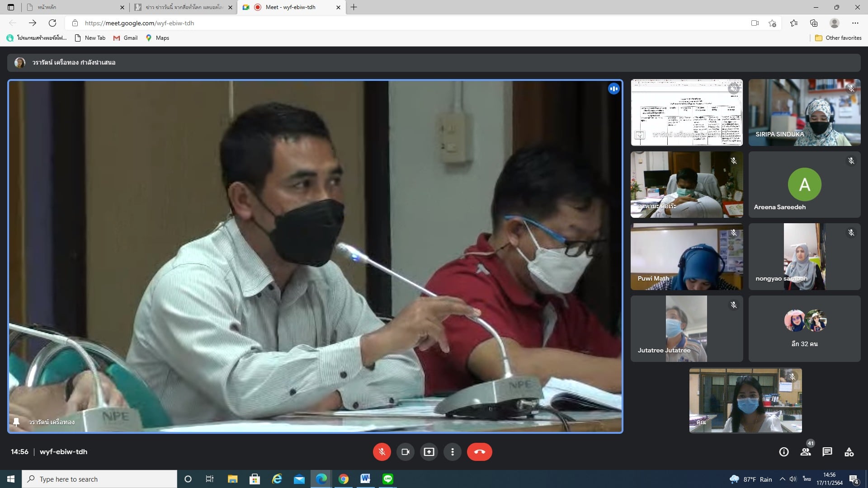Click the SIRIPA SINDUKA video tile

click(804, 113)
